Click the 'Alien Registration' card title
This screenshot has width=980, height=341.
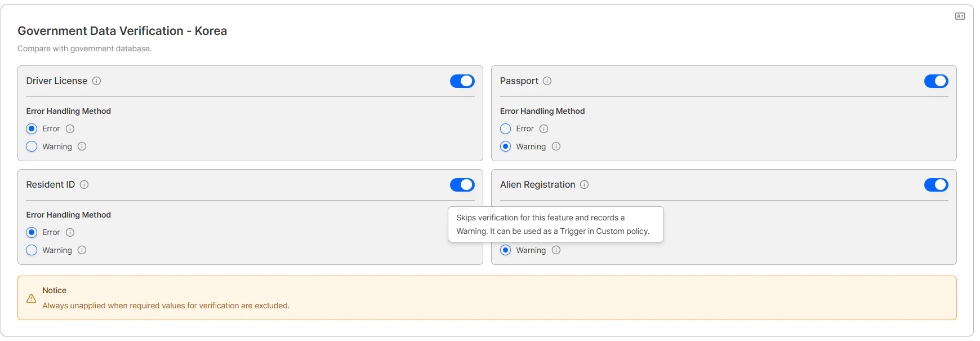point(538,185)
